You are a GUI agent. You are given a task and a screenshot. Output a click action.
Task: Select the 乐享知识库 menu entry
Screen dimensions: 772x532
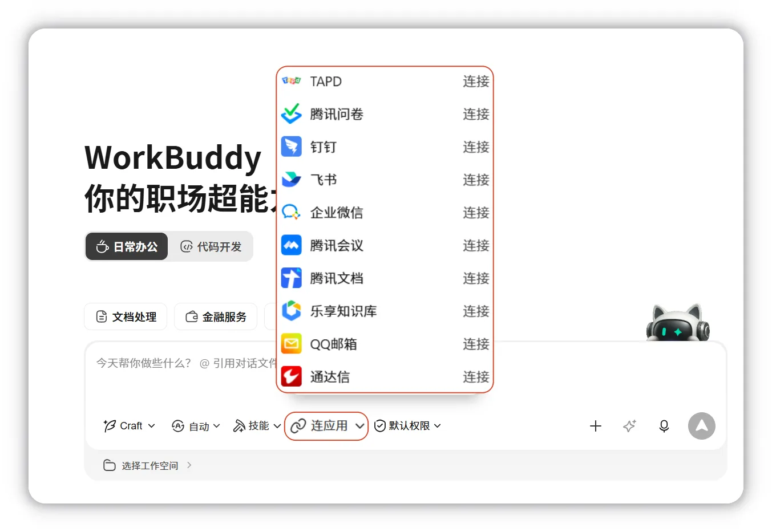coord(385,311)
